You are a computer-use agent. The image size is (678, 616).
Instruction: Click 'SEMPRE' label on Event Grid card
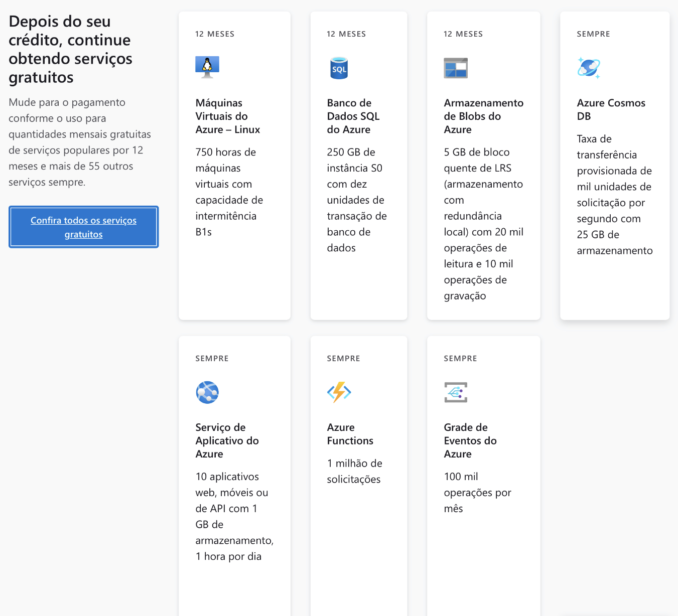461,359
